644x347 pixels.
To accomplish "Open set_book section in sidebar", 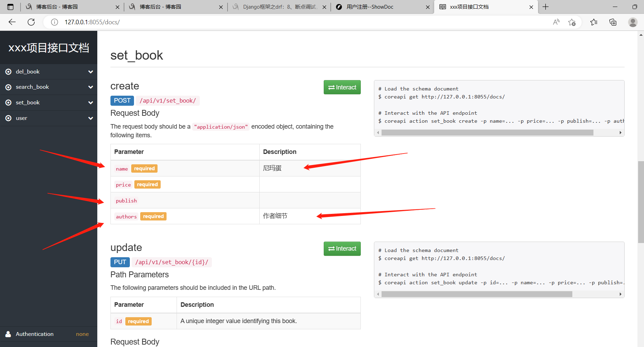I will [48, 103].
